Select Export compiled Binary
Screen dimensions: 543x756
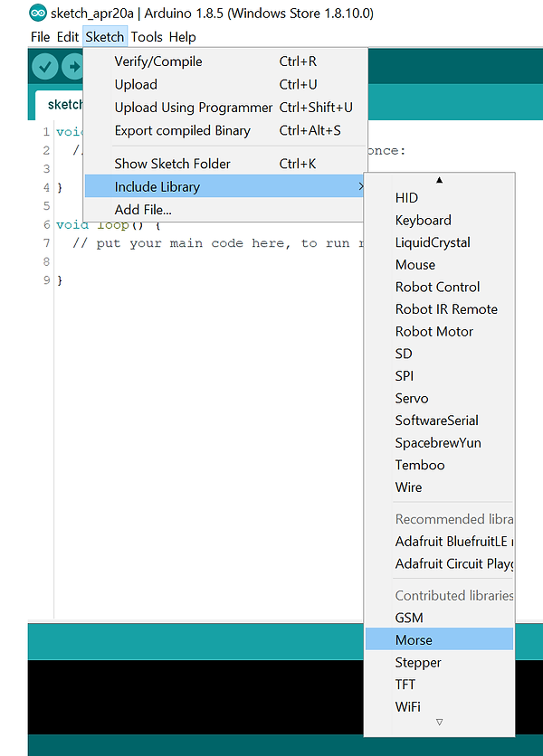coord(224,130)
